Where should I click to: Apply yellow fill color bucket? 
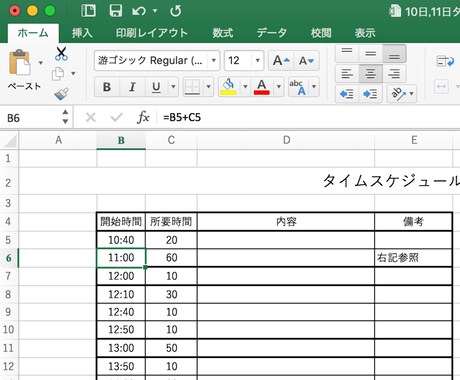click(x=229, y=87)
